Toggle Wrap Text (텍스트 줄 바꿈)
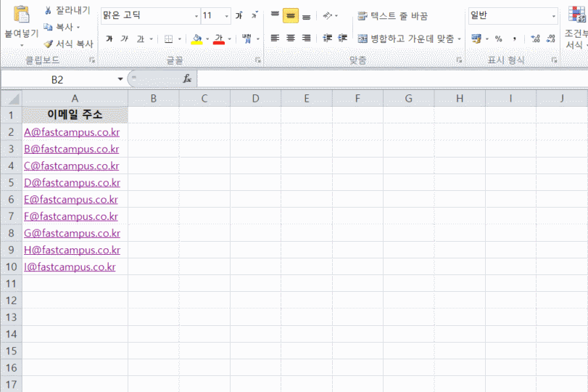This screenshot has width=588, height=392. [392, 16]
